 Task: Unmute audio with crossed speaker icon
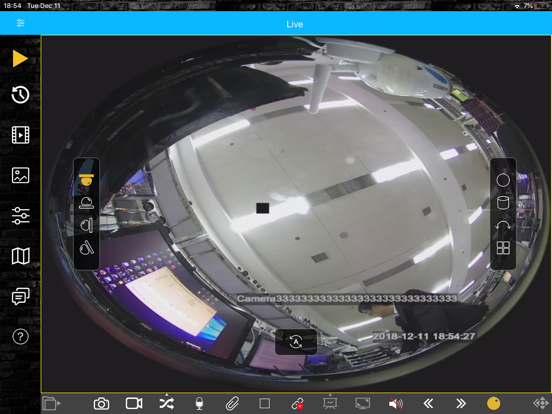point(396,403)
